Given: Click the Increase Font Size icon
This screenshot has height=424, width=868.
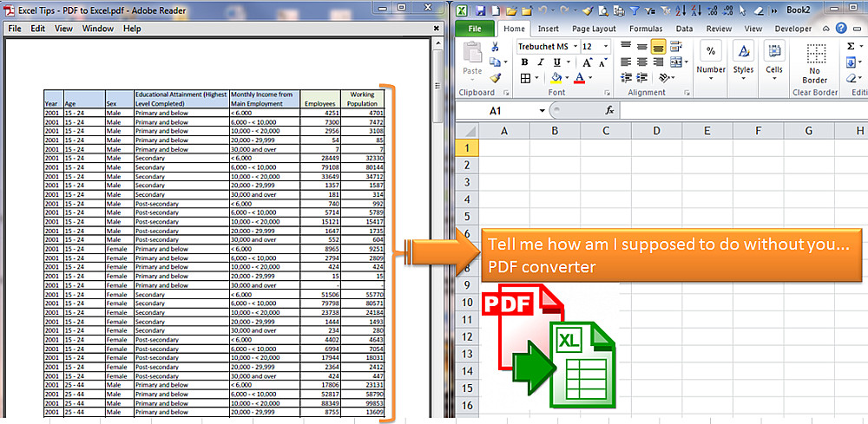Looking at the screenshot, I should [x=588, y=62].
